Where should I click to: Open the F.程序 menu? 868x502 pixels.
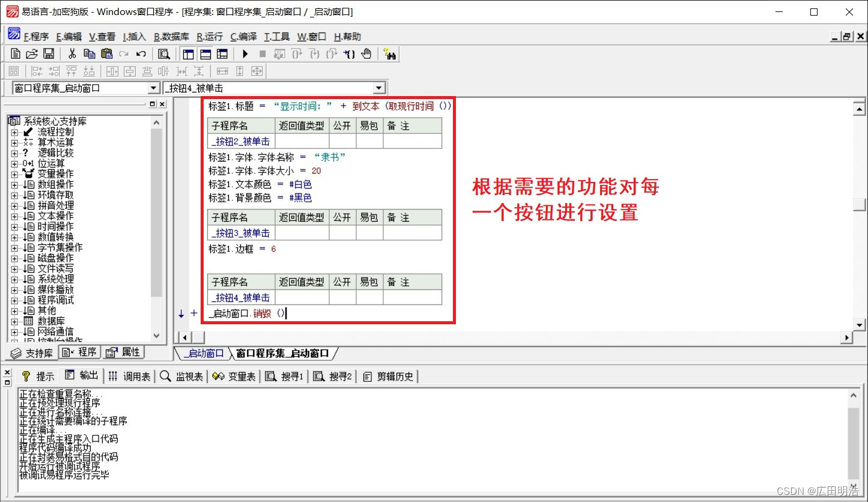pyautogui.click(x=36, y=37)
